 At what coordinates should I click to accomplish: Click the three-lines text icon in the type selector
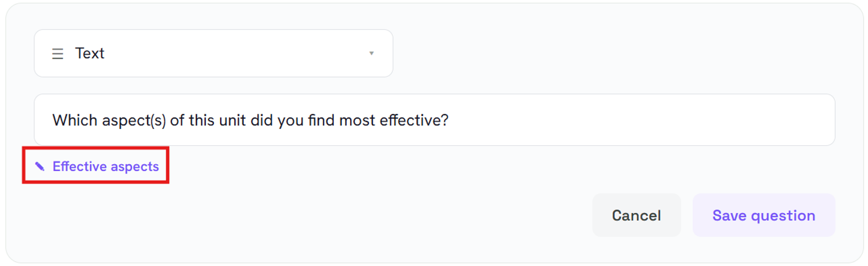pyautogui.click(x=57, y=54)
